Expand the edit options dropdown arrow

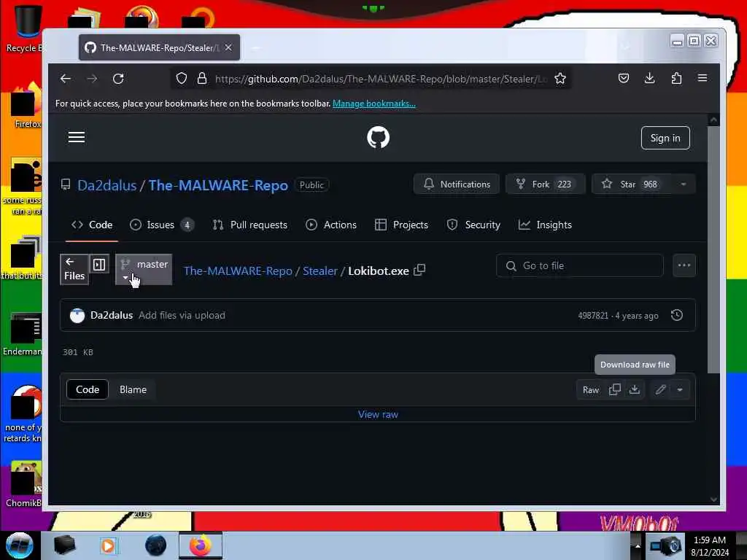(x=680, y=389)
